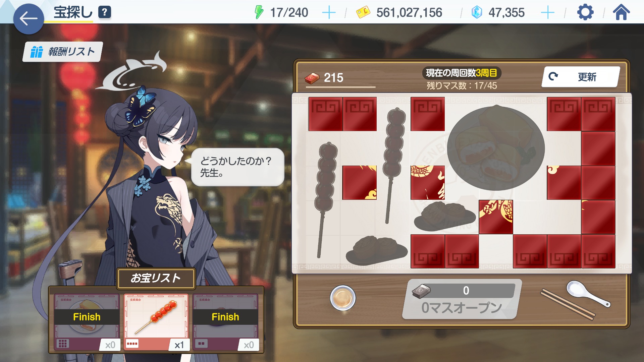Flip the bottom-right red covered tile
The image size is (644, 362).
598,251
